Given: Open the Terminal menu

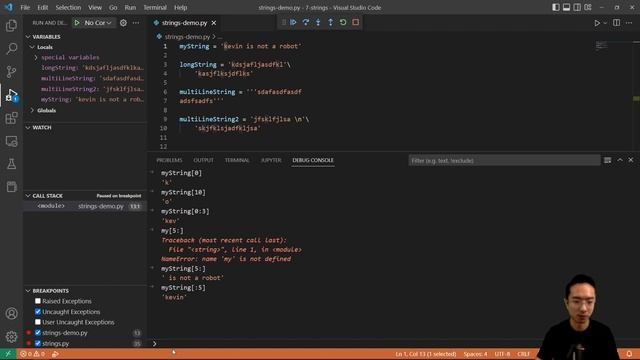Looking at the screenshot, I should (155, 7).
